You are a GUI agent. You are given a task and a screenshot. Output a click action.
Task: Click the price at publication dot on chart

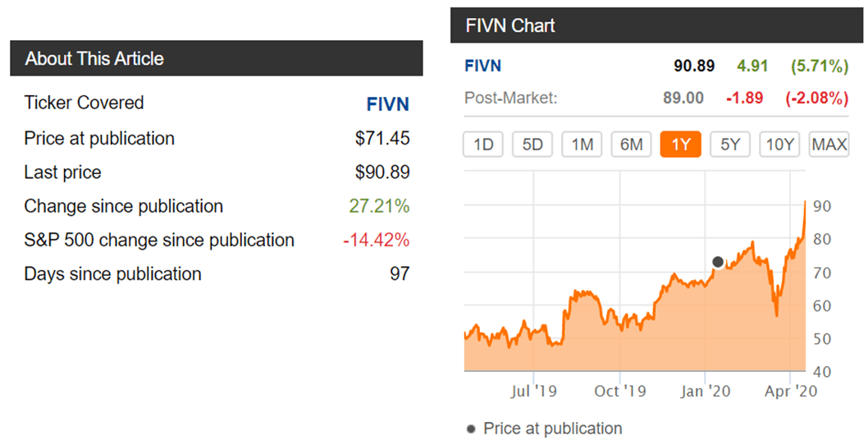click(x=717, y=262)
